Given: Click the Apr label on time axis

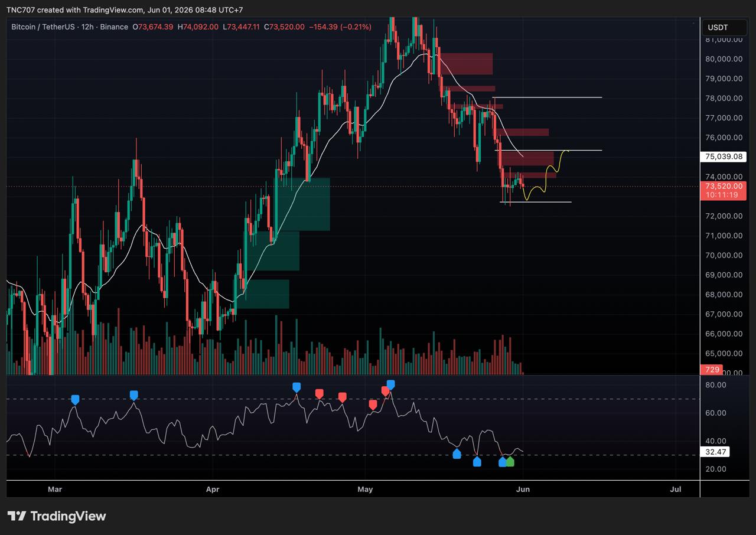Looking at the screenshot, I should 213,489.
